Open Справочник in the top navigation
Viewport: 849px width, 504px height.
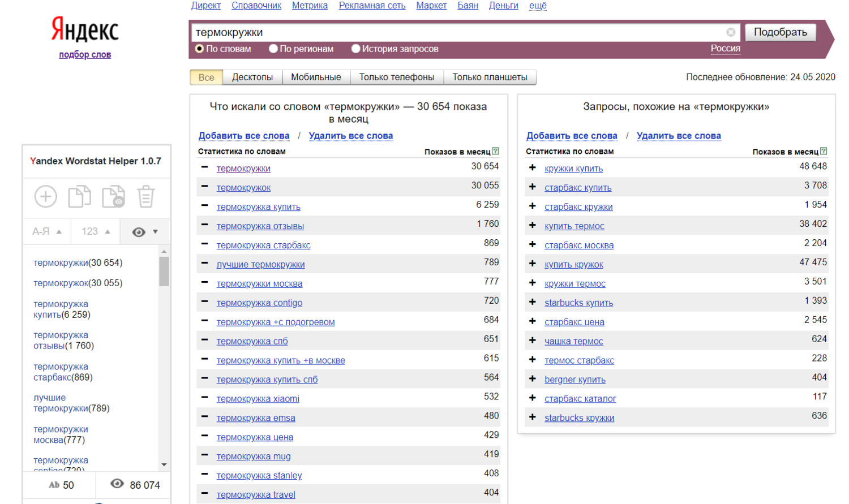click(256, 6)
